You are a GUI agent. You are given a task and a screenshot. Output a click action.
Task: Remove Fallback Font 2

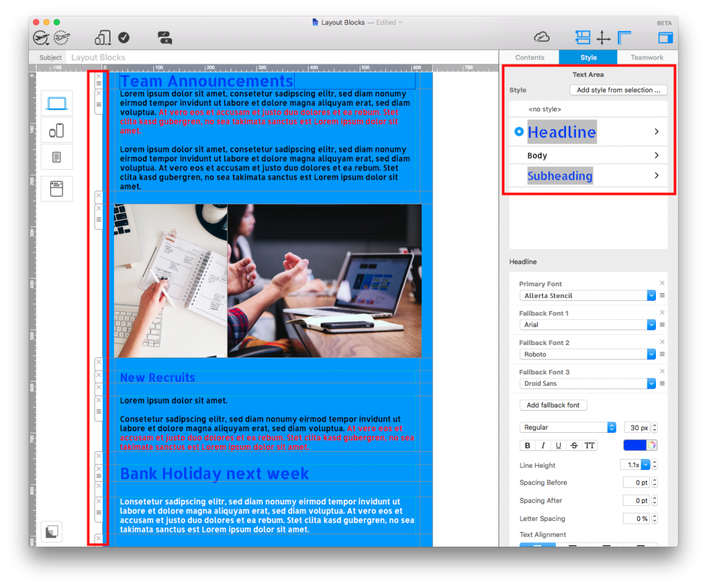662,342
